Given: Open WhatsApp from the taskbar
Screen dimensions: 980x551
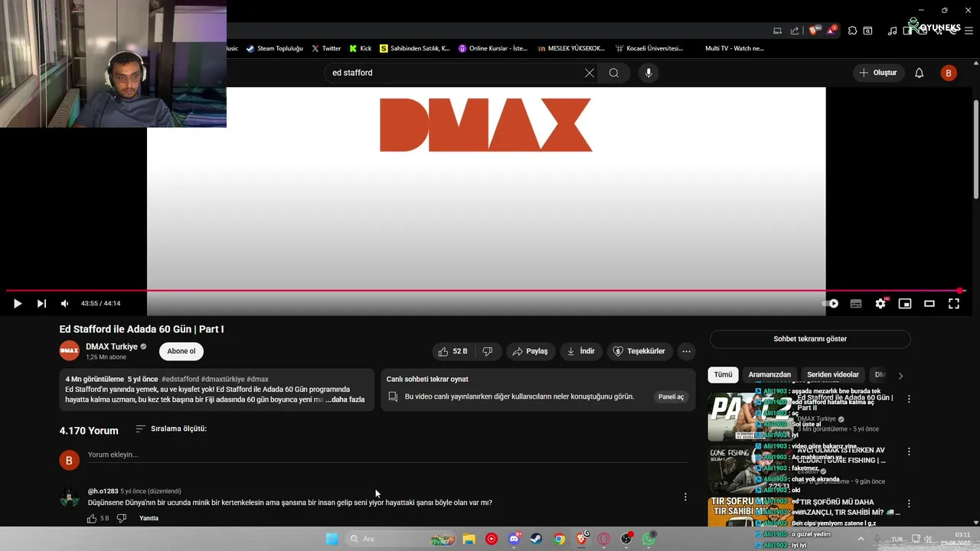Looking at the screenshot, I should pos(649,539).
